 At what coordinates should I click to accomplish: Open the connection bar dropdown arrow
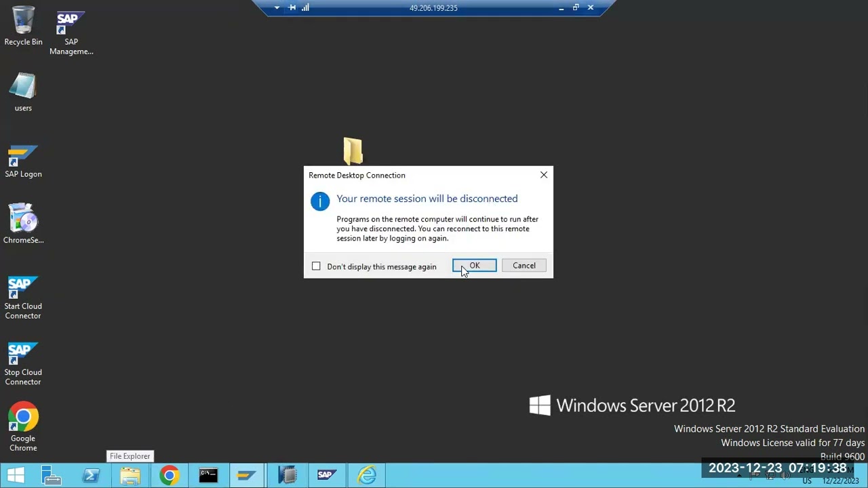pyautogui.click(x=277, y=8)
